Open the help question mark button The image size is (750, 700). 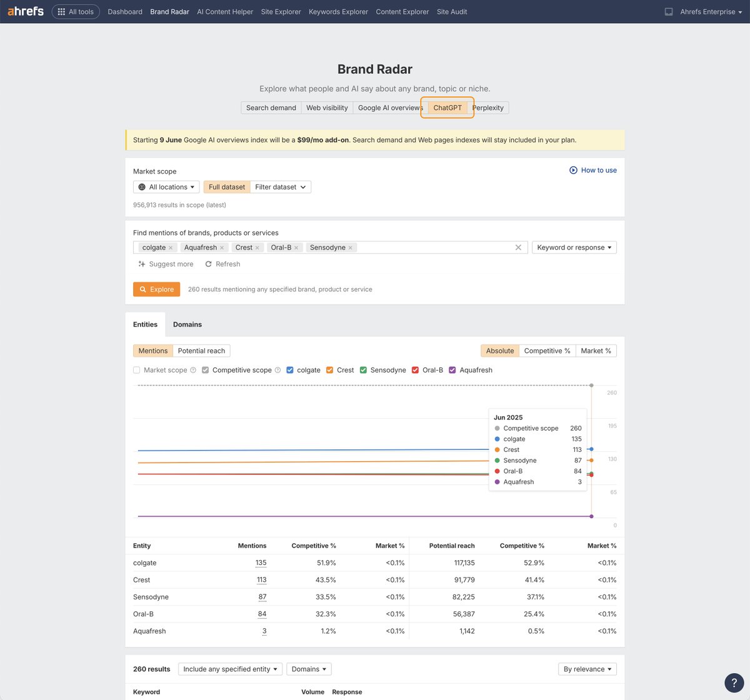point(734,683)
